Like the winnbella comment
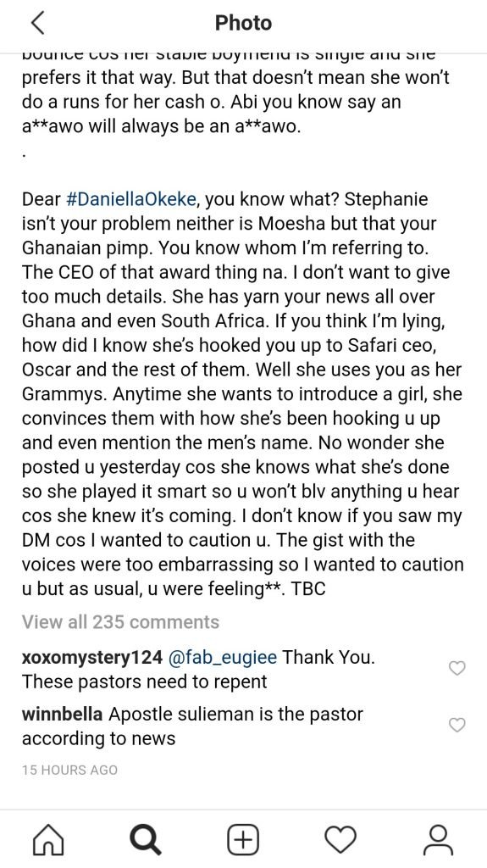The width and height of the screenshot is (487, 868). point(457,725)
